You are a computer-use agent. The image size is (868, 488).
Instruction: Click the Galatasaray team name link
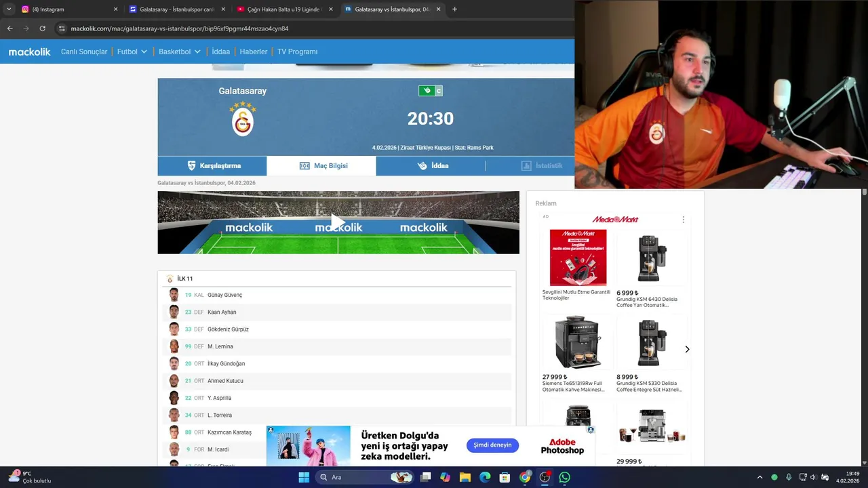click(x=243, y=91)
